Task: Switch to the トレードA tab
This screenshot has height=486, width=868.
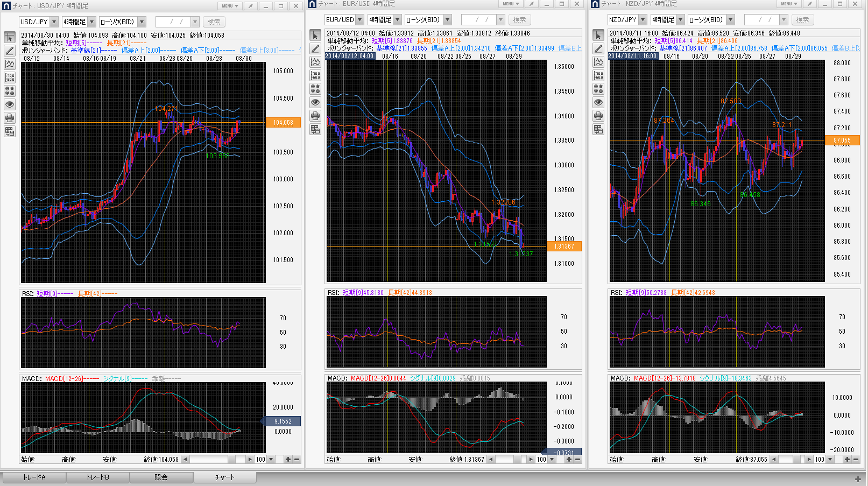Action: (x=34, y=477)
